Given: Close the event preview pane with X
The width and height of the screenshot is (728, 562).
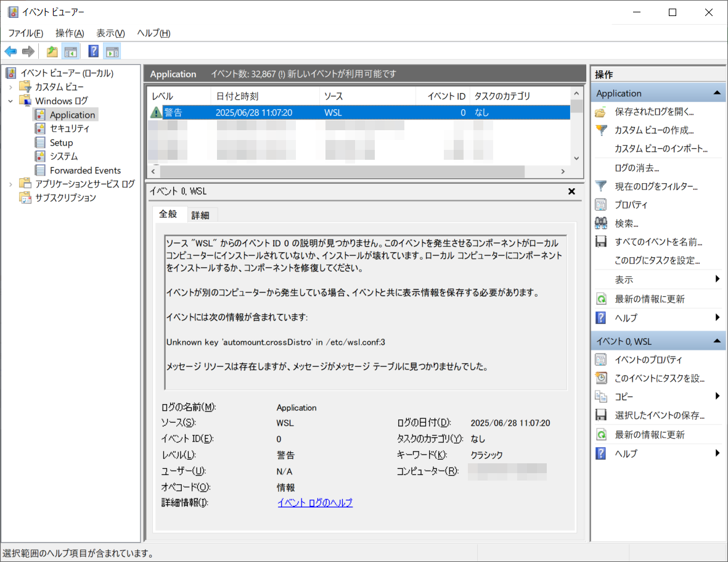Looking at the screenshot, I should coord(571,191).
